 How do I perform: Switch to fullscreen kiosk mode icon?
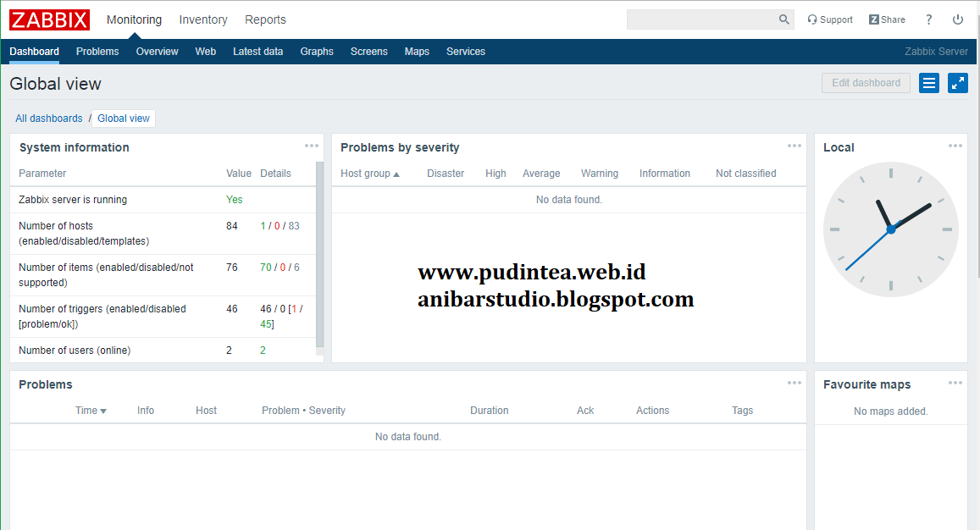click(x=957, y=82)
